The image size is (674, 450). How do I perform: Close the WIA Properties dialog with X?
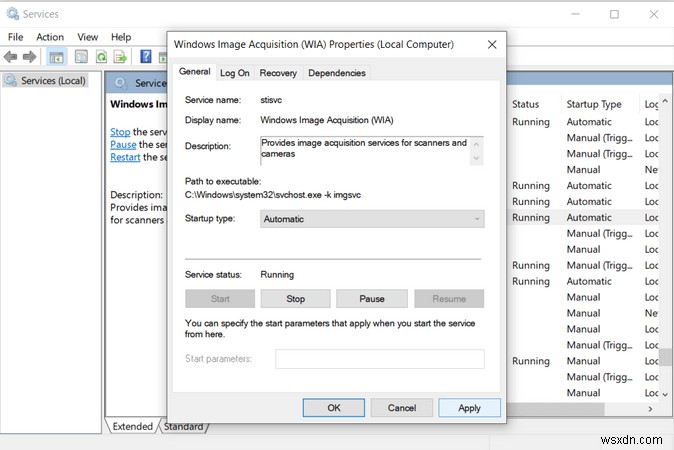click(x=492, y=45)
